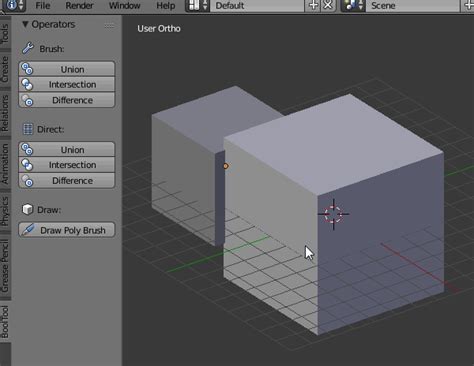Delete the current screen layout with X button
The width and height of the screenshot is (474, 366).
click(328, 6)
